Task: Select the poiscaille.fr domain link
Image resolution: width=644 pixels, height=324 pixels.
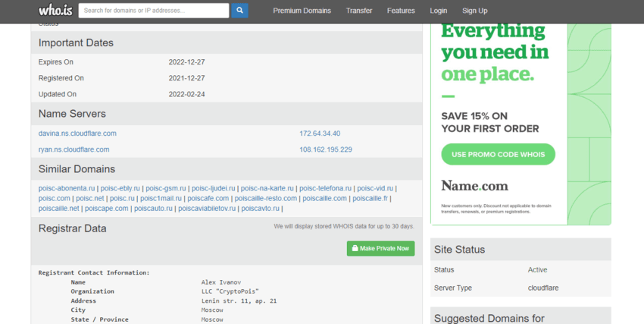Action: click(370, 198)
